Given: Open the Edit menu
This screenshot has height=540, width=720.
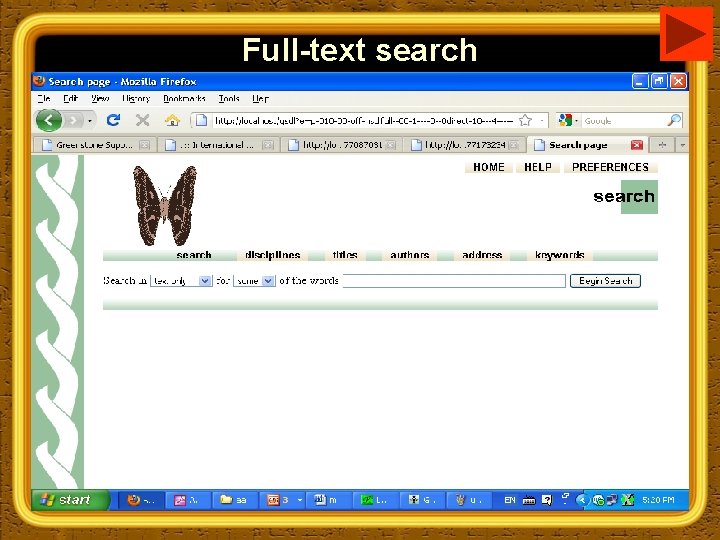Looking at the screenshot, I should (70, 98).
